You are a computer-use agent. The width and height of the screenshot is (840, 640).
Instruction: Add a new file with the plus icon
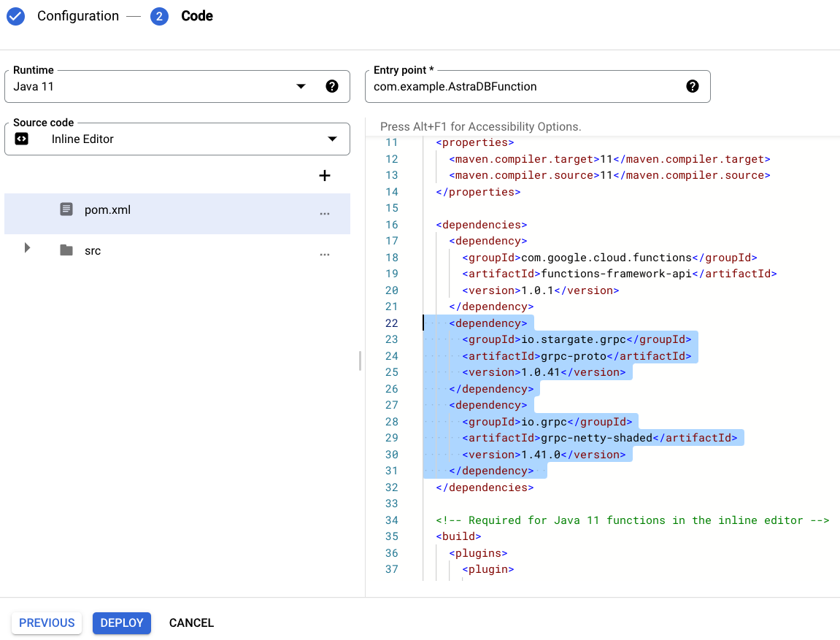[325, 176]
